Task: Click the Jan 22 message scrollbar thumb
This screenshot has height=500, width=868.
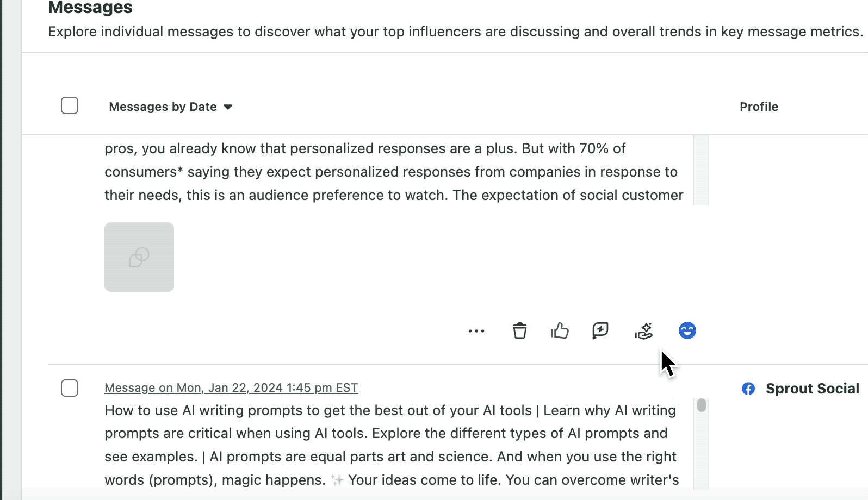Action: click(x=702, y=405)
